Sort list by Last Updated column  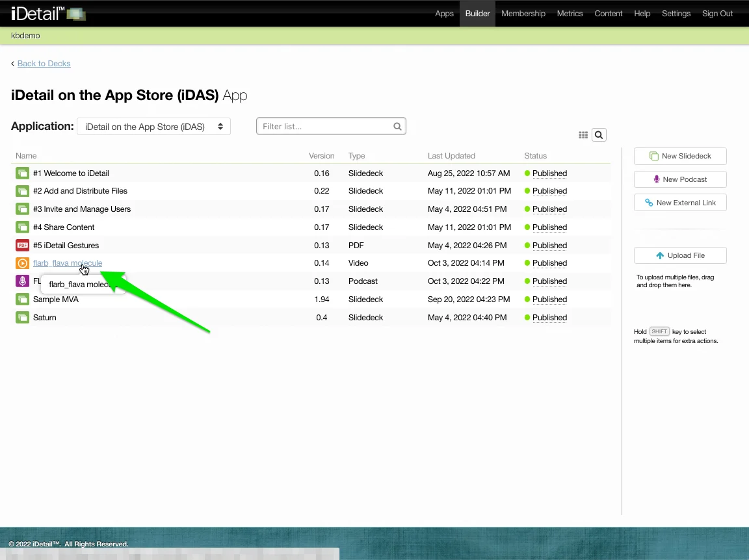[451, 156]
